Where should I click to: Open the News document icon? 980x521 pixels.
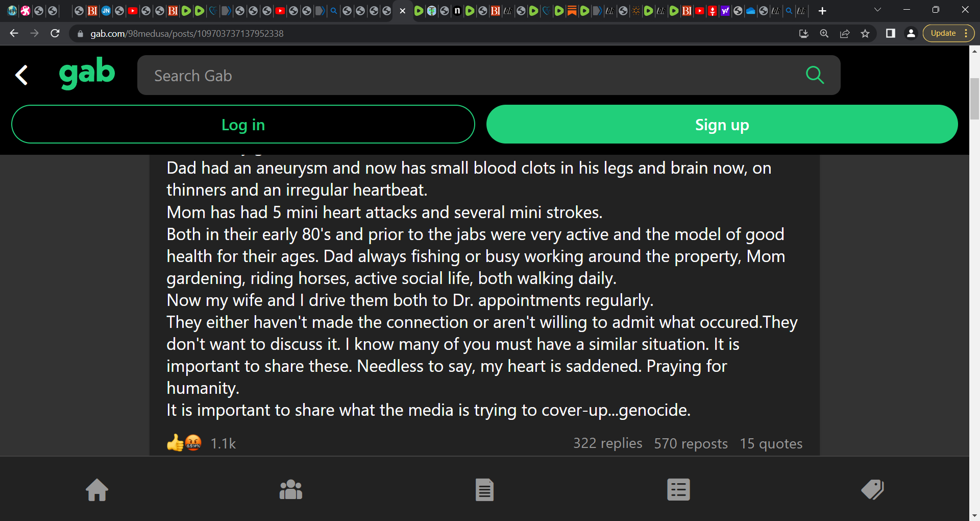pos(484,490)
